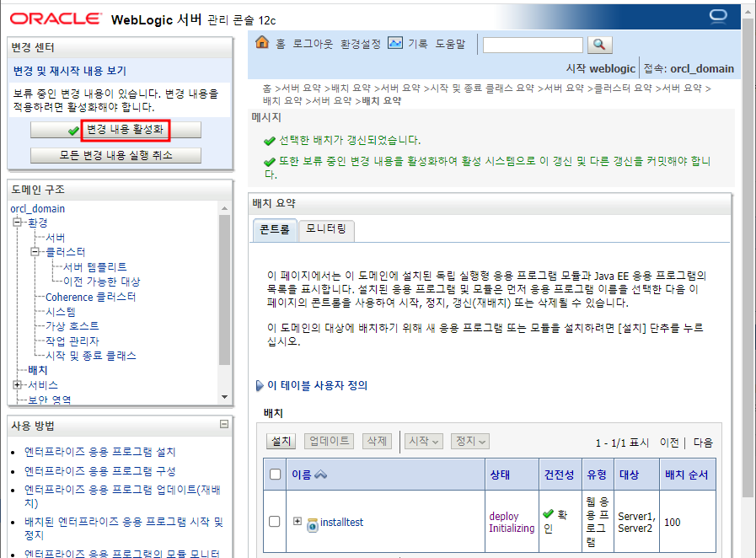The image size is (756, 558).
Task: Open 엔터프라이즈 응용 프로그램 구성 help link
Action: click(x=99, y=470)
